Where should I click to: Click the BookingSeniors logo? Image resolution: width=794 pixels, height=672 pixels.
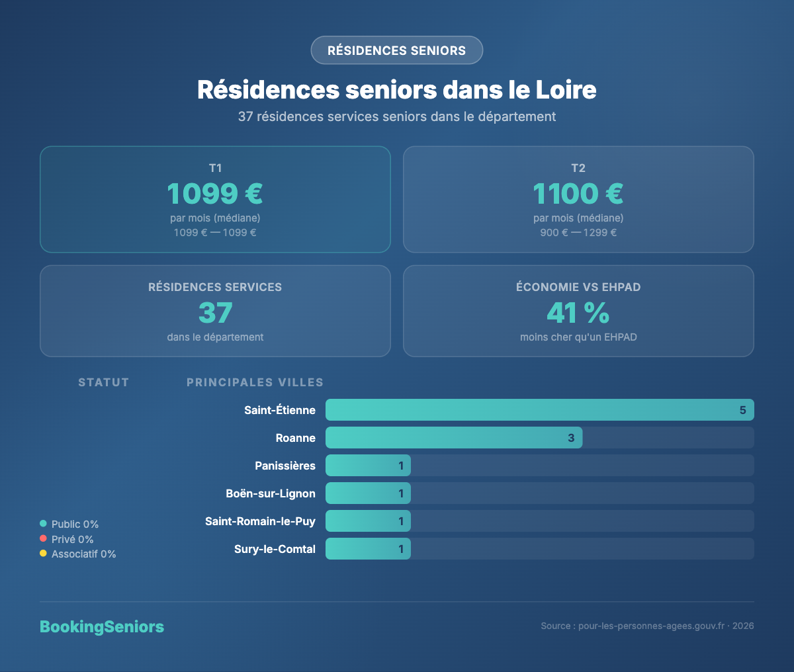point(102,626)
